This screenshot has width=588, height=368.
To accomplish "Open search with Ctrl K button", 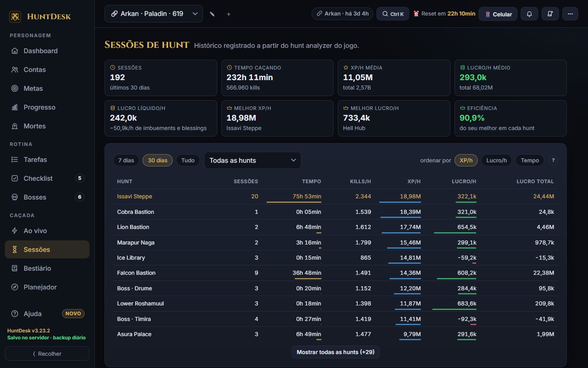I will [x=393, y=14].
